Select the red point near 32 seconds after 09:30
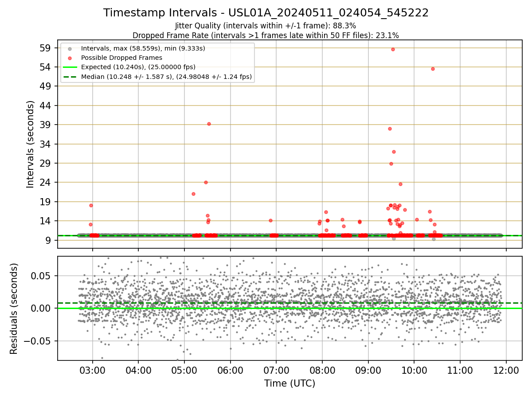The height and width of the screenshot is (399, 532). (394, 152)
